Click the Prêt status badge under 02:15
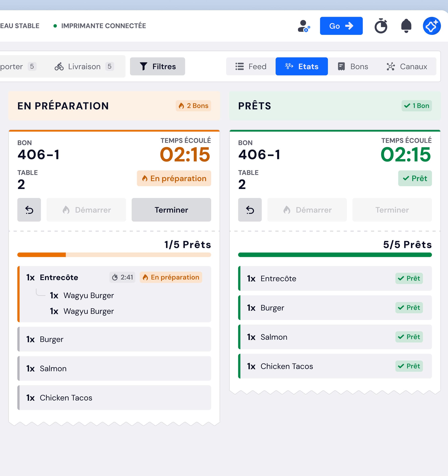Image resolution: width=448 pixels, height=476 pixels. tap(415, 178)
